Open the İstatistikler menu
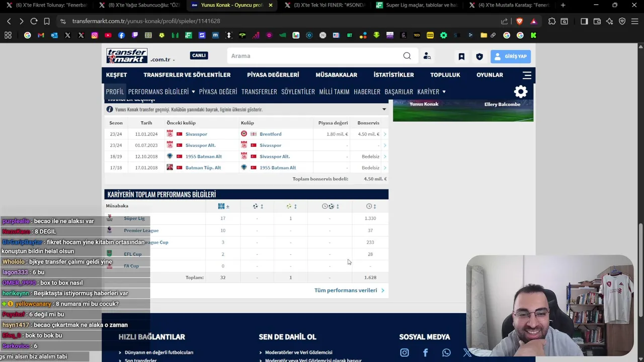Image resolution: width=644 pixels, height=362 pixels. tap(393, 75)
